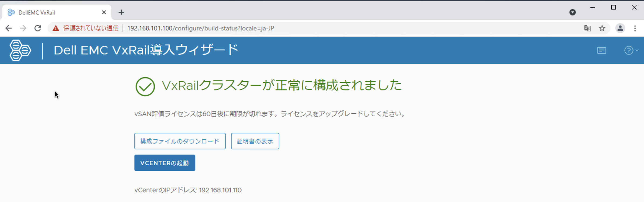The image size is (644, 202).
Task: Expand the tab search dropdown arrow
Action: pyautogui.click(x=573, y=12)
